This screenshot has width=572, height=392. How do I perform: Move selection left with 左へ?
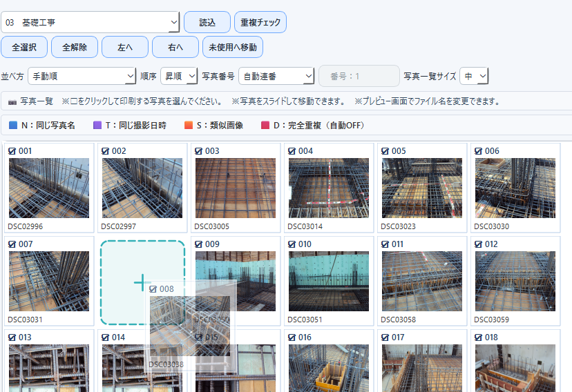tap(125, 47)
